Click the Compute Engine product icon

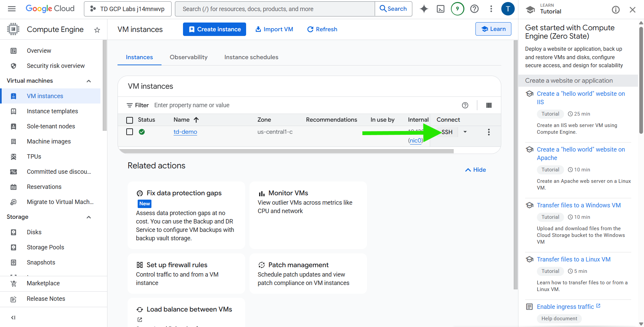pyautogui.click(x=13, y=29)
